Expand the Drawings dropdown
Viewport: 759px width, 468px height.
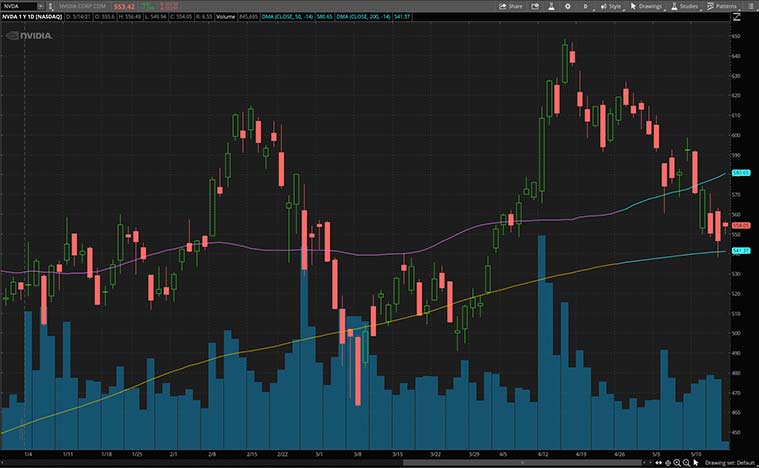[647, 6]
